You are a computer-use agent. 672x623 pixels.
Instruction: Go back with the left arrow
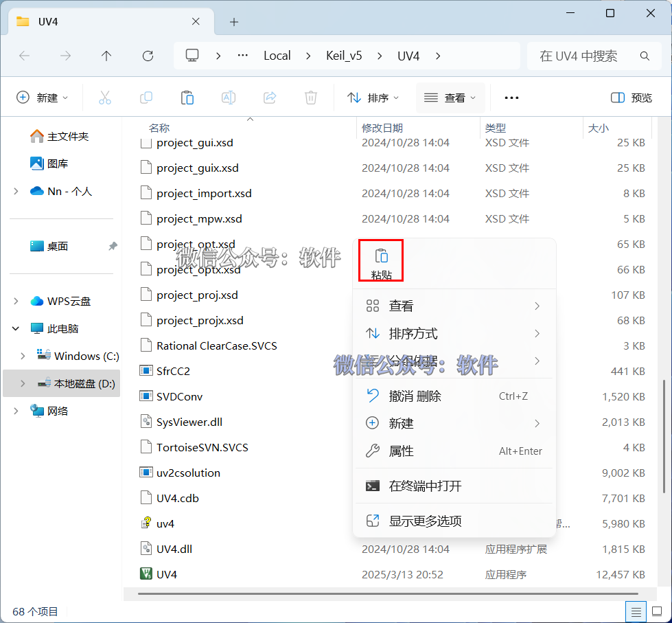point(25,56)
